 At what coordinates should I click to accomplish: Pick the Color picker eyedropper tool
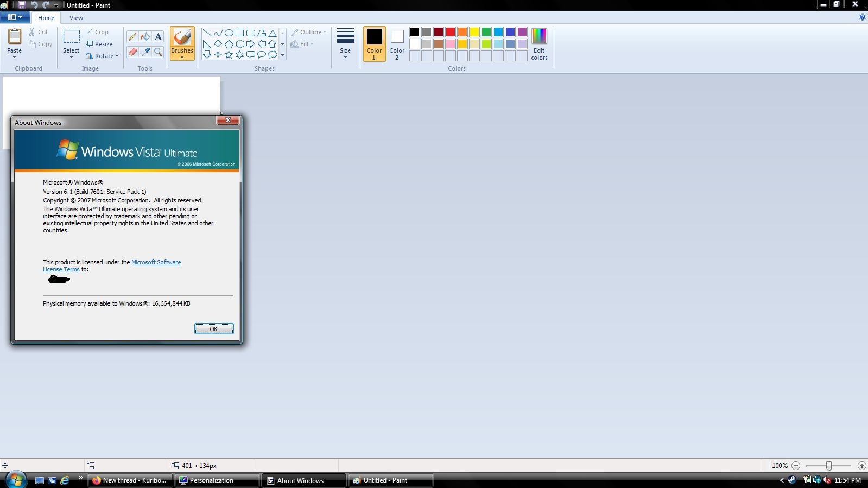145,52
